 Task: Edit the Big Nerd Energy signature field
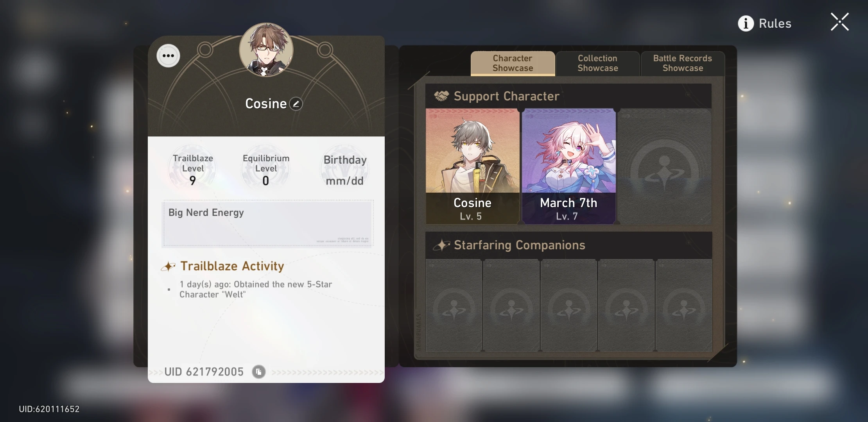pyautogui.click(x=268, y=224)
